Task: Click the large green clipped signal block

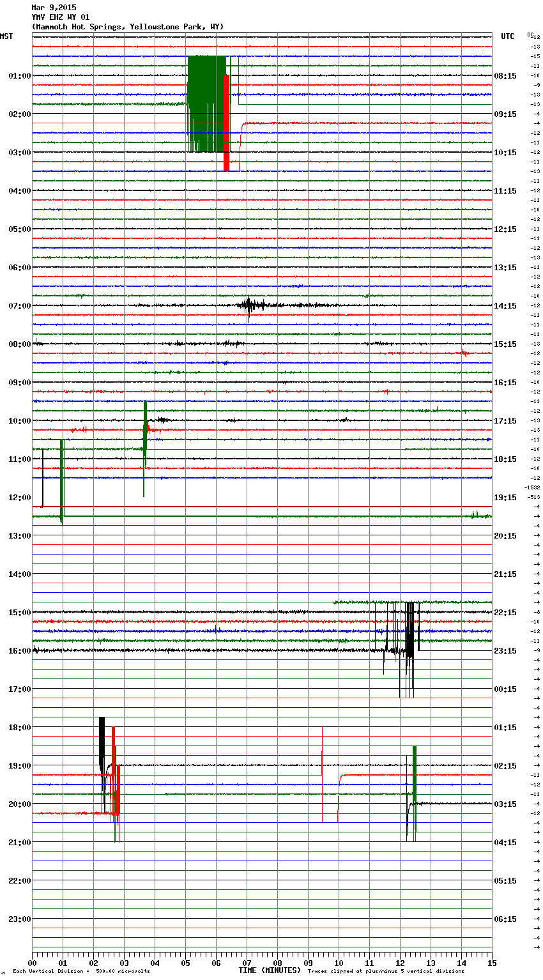Action: (x=206, y=102)
